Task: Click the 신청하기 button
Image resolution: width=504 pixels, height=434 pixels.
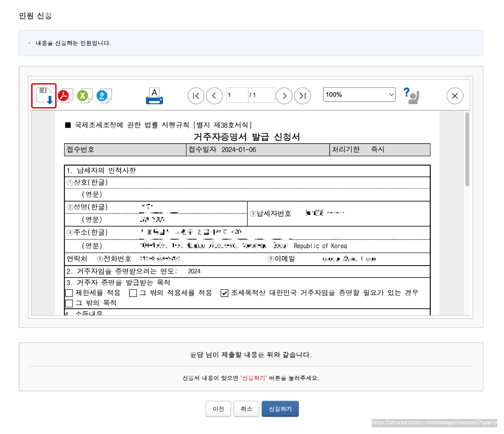Action: tap(280, 409)
